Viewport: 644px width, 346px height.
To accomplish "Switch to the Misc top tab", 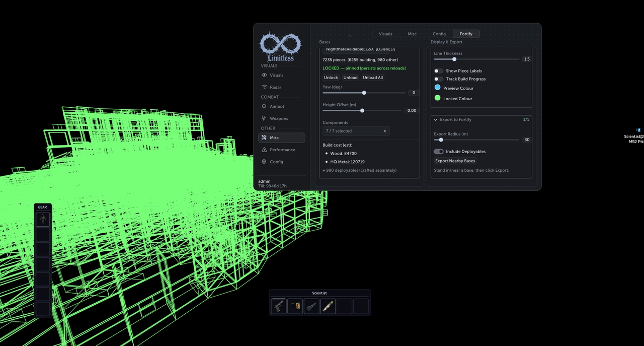I will click(412, 34).
